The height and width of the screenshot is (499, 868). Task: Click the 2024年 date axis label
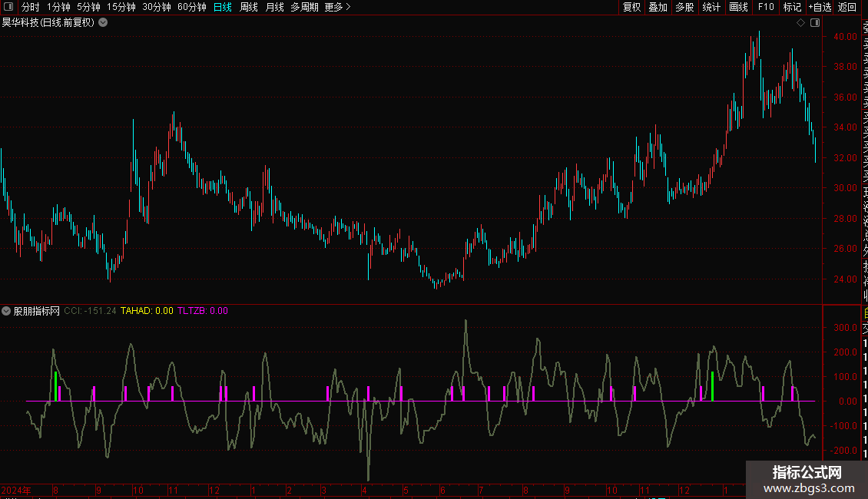click(x=17, y=490)
